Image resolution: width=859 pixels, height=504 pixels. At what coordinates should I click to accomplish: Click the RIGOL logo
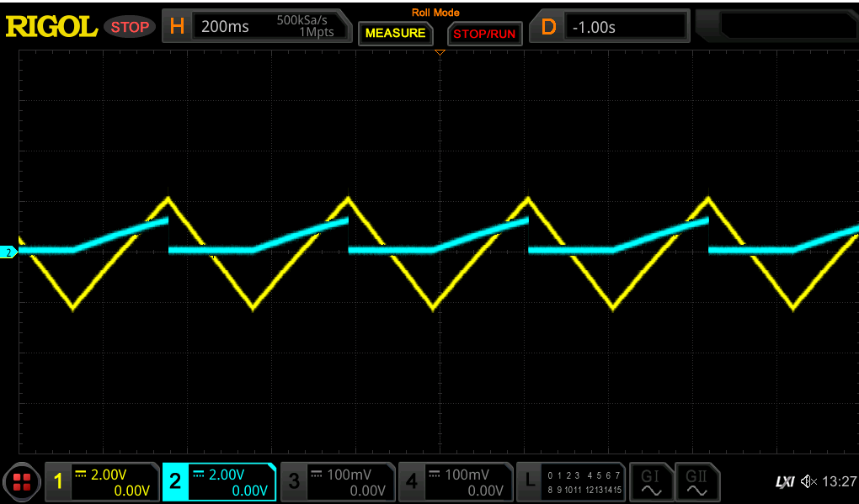tap(51, 25)
